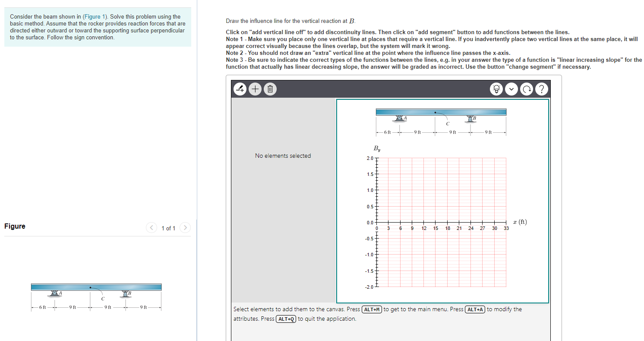Screen dimensions: 644x341
Task: Select the pin support at A in the figure
Action: pos(54,293)
